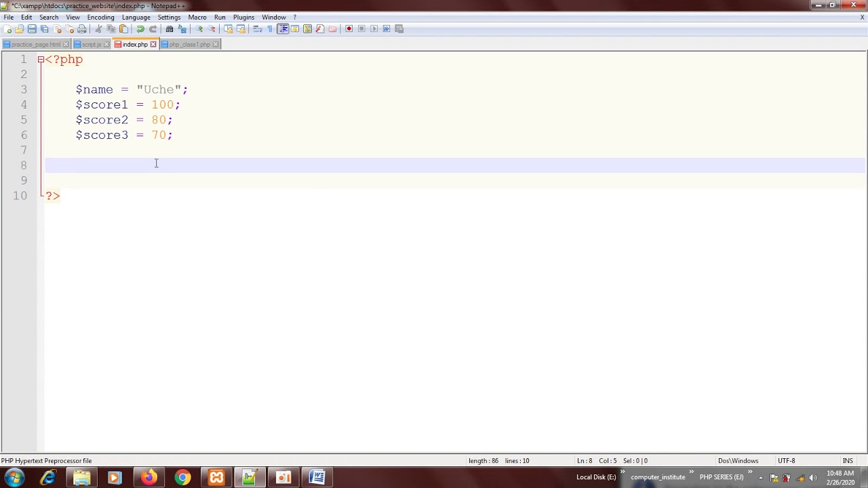
Task: Click the "Uche" string on line 3
Action: [x=159, y=89]
